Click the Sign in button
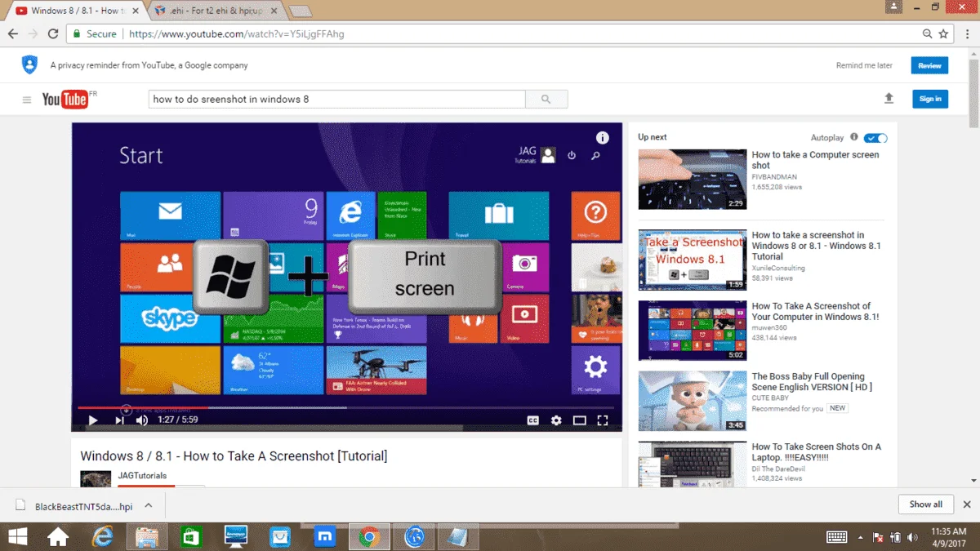The width and height of the screenshot is (980, 551). (930, 99)
